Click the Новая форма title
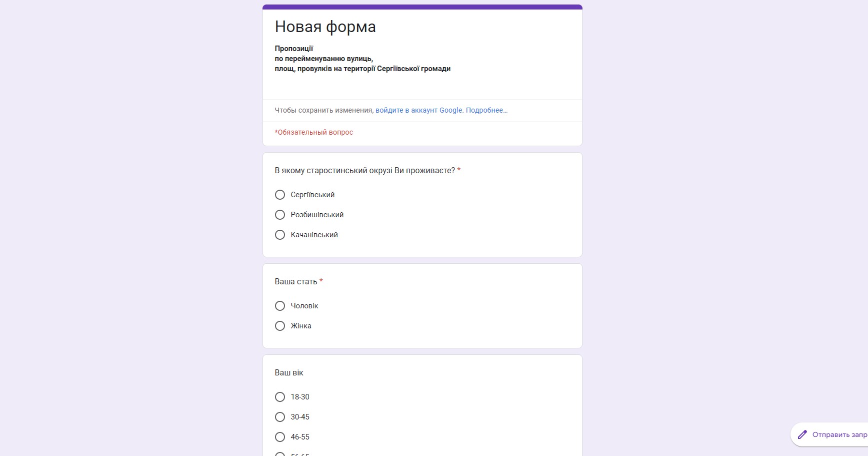The width and height of the screenshot is (868, 456). pos(325,27)
